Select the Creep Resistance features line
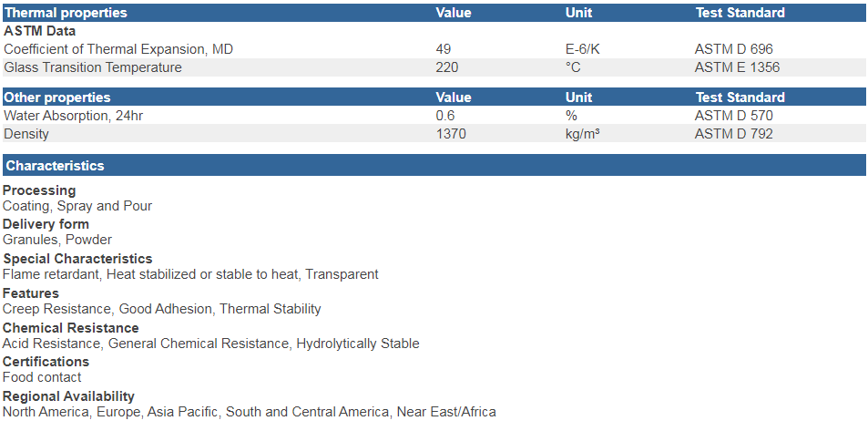 (x=161, y=309)
